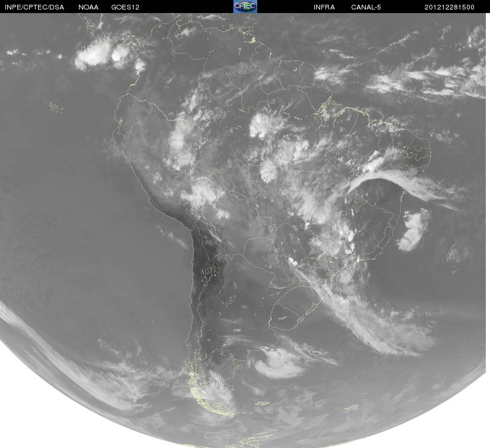Click the NOAA label in header

pyautogui.click(x=88, y=7)
